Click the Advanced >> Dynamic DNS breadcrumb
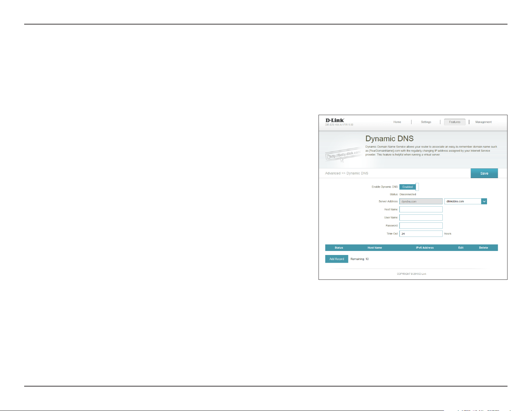Screen dimensions: 532x411 click(346, 173)
